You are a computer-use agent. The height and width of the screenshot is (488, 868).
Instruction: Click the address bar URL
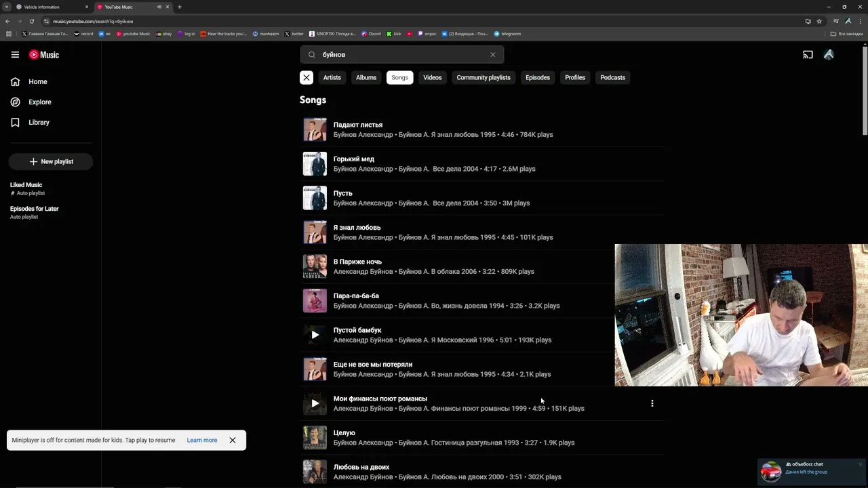coord(93,21)
